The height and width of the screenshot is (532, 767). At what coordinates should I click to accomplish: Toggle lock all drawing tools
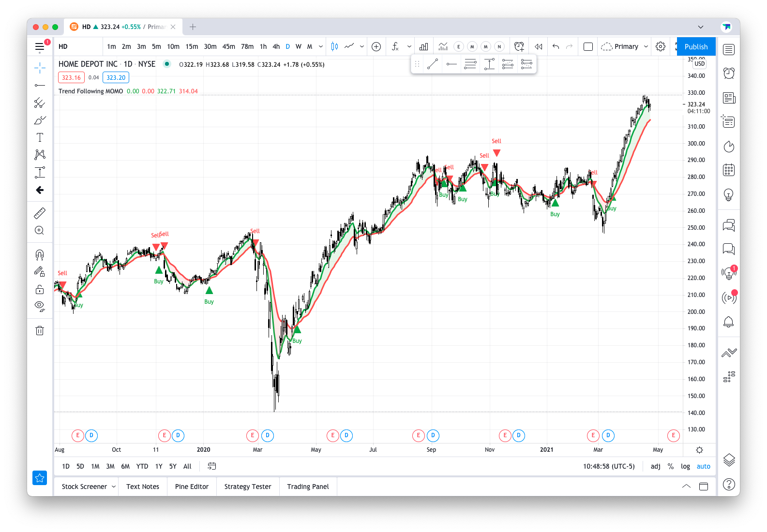click(x=40, y=289)
